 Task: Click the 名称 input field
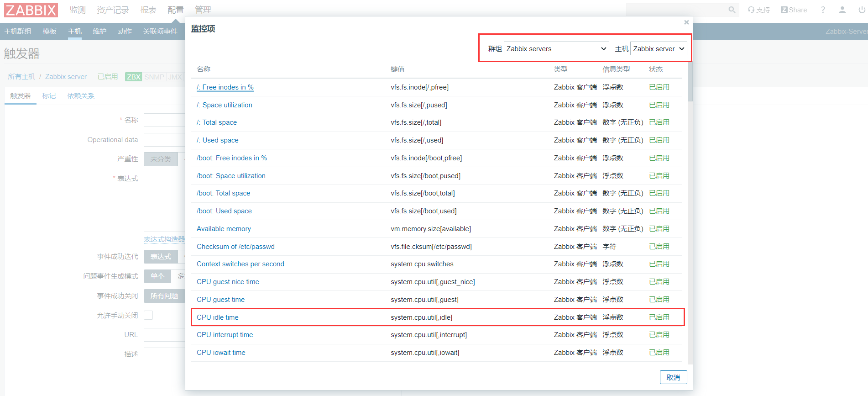coord(164,120)
